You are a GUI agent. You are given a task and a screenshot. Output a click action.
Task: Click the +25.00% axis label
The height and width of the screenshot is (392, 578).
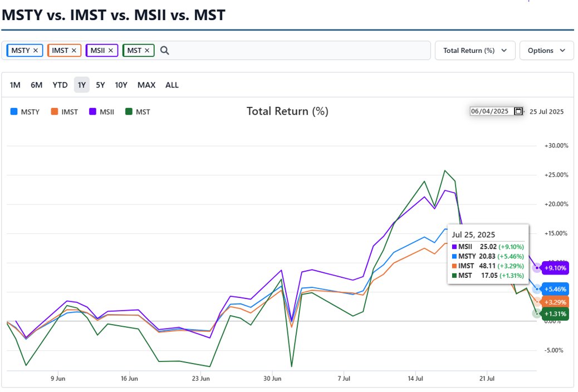(556, 175)
